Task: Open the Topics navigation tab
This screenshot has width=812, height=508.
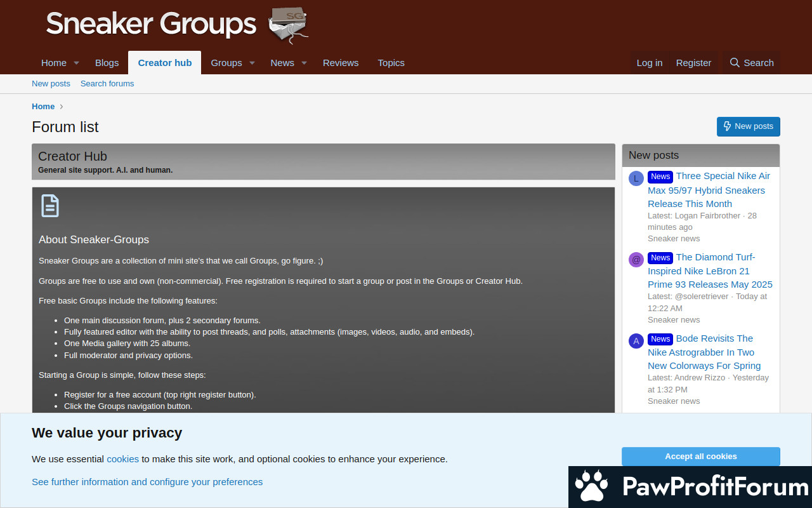Action: pyautogui.click(x=391, y=63)
